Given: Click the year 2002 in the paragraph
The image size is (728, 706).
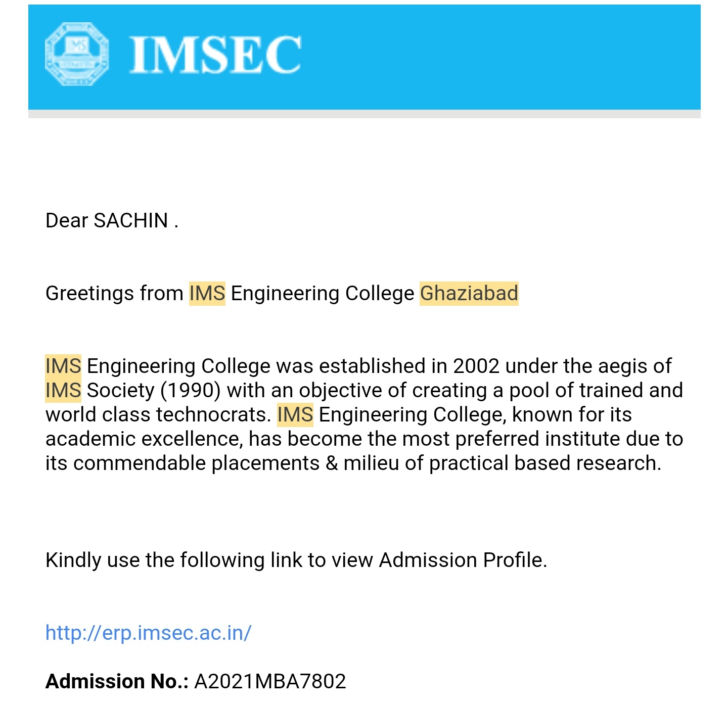Looking at the screenshot, I should click(x=476, y=366).
